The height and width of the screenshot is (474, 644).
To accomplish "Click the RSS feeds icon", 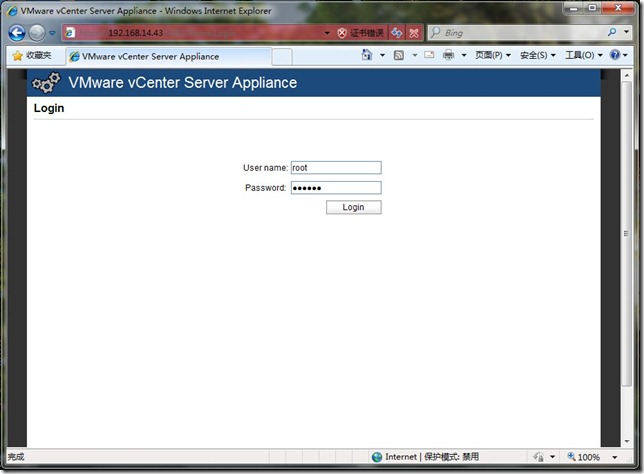I will (x=399, y=55).
